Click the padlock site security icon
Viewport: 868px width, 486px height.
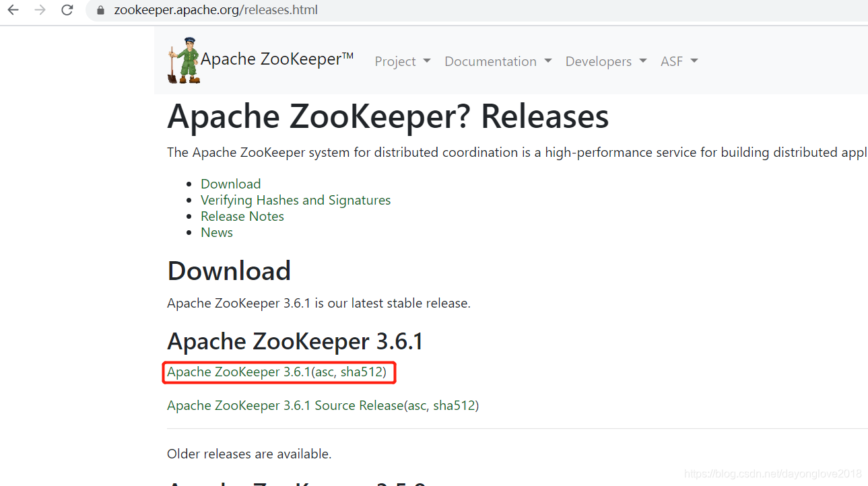click(x=101, y=11)
